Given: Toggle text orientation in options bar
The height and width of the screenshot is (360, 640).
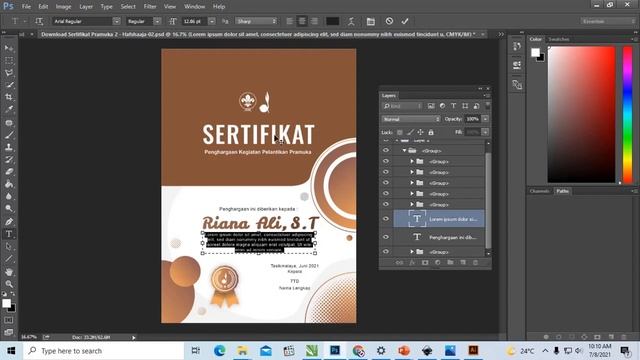Looking at the screenshot, I should point(39,21).
